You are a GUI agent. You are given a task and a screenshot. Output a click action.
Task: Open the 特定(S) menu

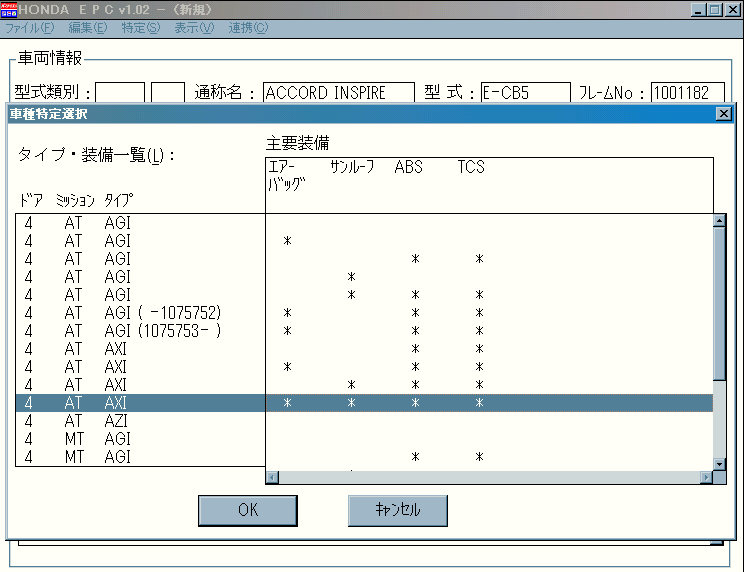click(x=141, y=28)
